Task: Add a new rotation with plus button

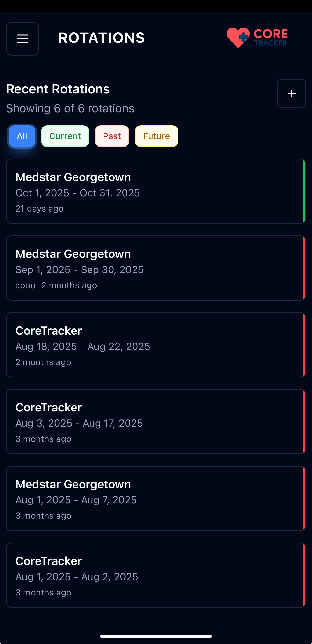Action: click(x=291, y=93)
